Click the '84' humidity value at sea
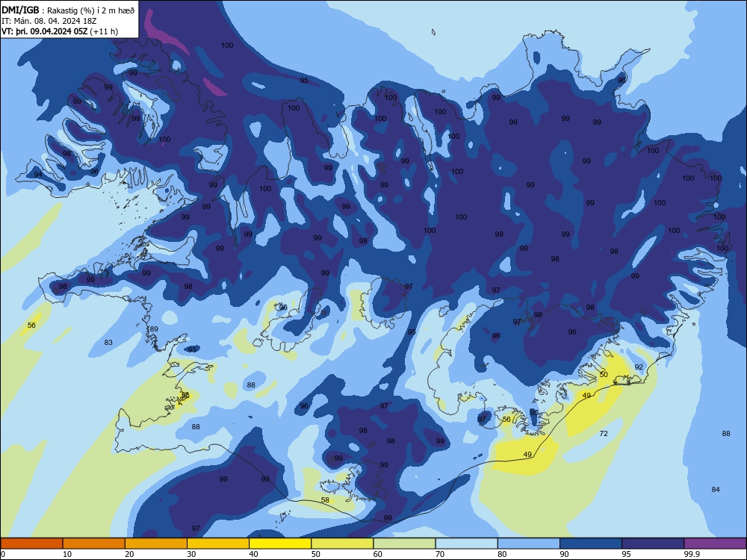The image size is (747, 560). (716, 490)
